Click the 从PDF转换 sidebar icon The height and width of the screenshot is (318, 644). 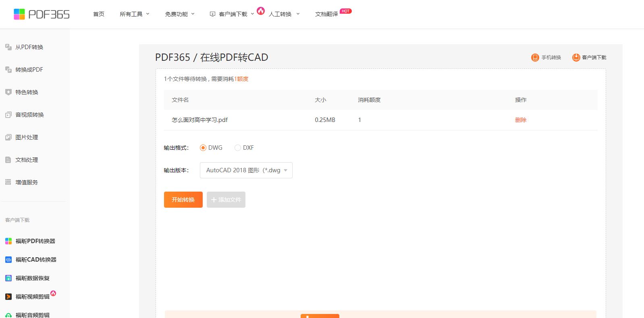tap(8, 47)
